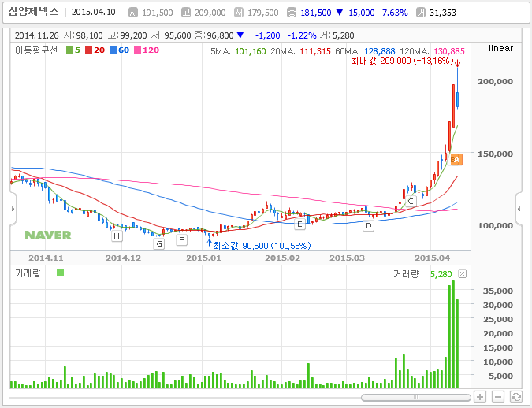Click the tallest volume bar in April
The image size is (532, 408).
point(454,335)
